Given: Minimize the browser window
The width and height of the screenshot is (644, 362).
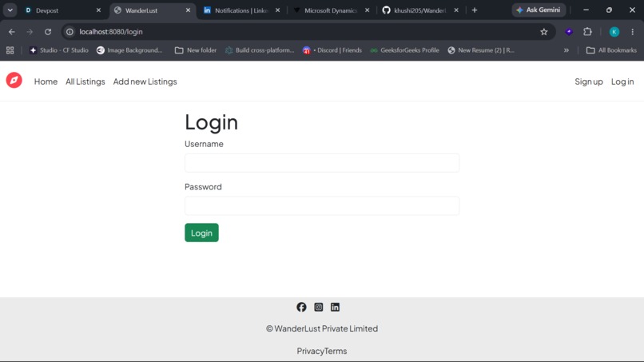Looking at the screenshot, I should 586,10.
